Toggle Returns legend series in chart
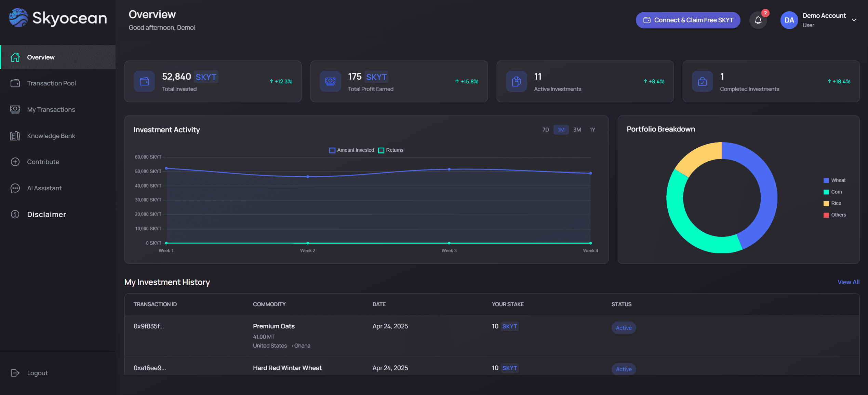Image resolution: width=868 pixels, height=395 pixels. tap(391, 150)
